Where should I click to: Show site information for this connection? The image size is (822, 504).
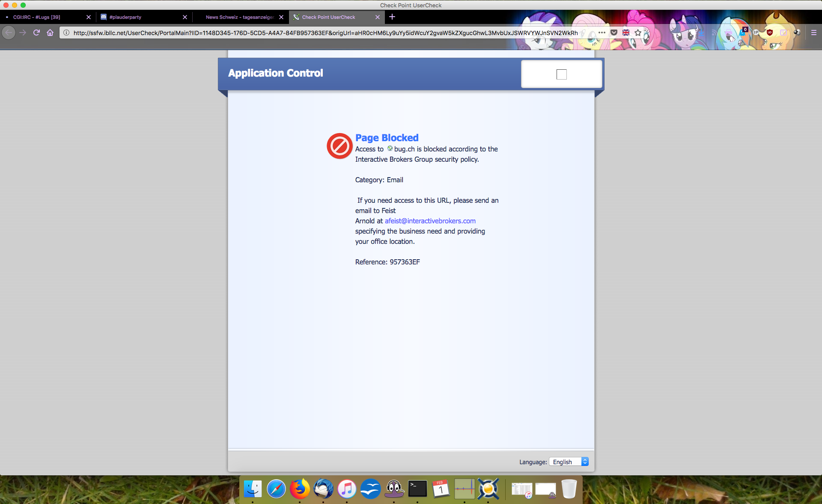click(66, 33)
